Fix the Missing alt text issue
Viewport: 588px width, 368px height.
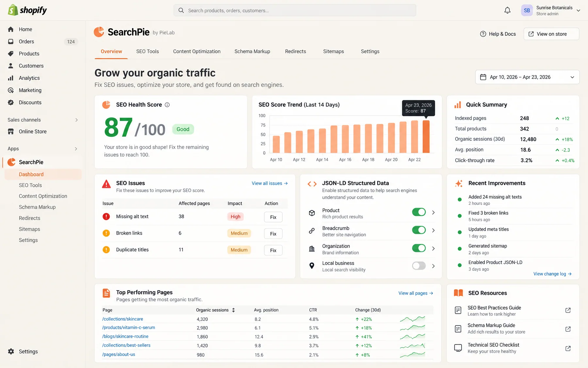(273, 217)
